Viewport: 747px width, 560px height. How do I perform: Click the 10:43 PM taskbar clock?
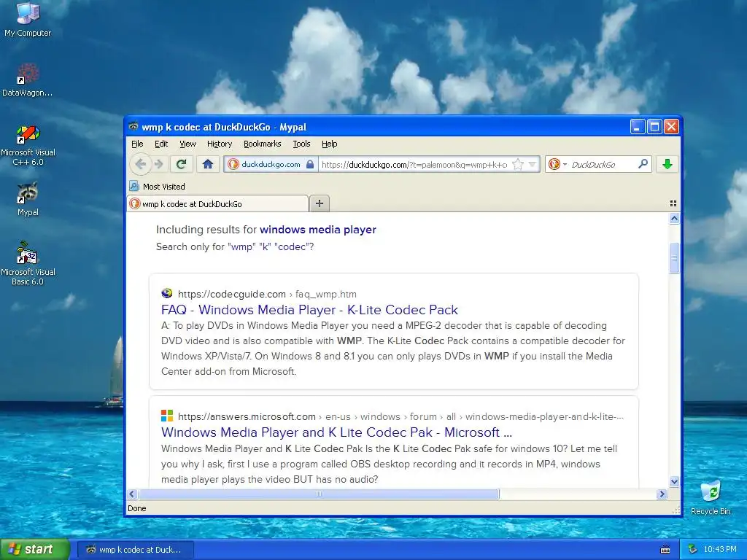719,549
